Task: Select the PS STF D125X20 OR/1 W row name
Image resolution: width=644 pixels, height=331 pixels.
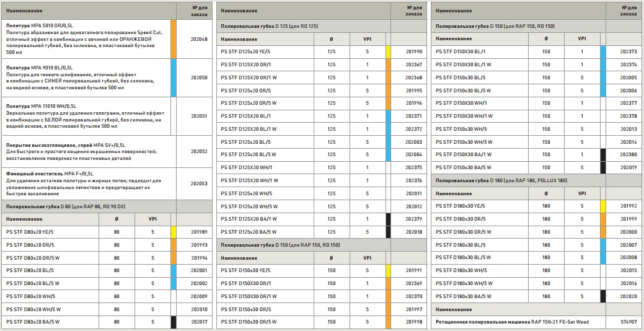Action: pyautogui.click(x=249, y=77)
